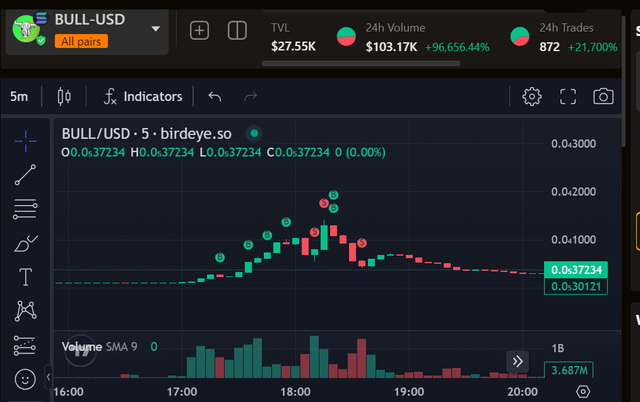Toggle the green live status indicator
This screenshot has width=640, height=402.
point(254,133)
